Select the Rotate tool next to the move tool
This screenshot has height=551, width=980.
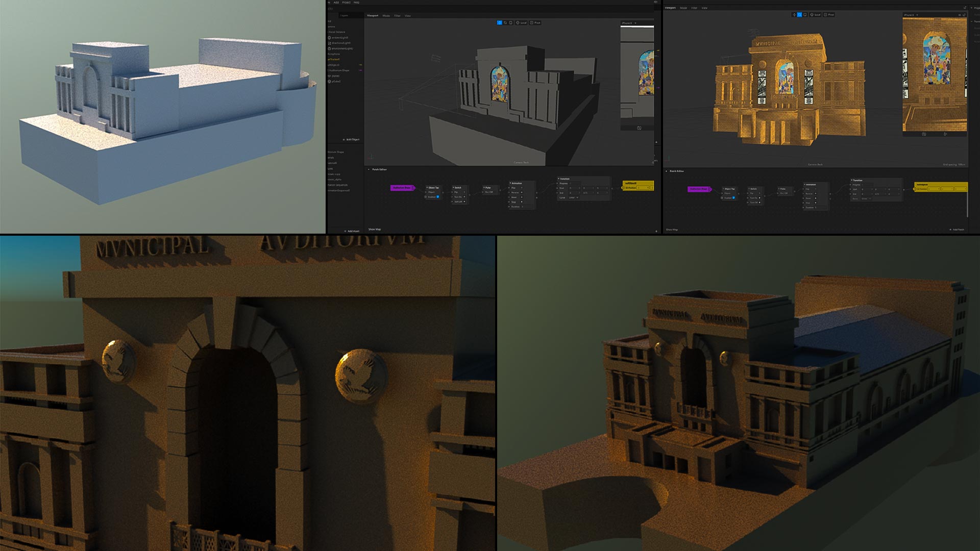click(x=505, y=22)
